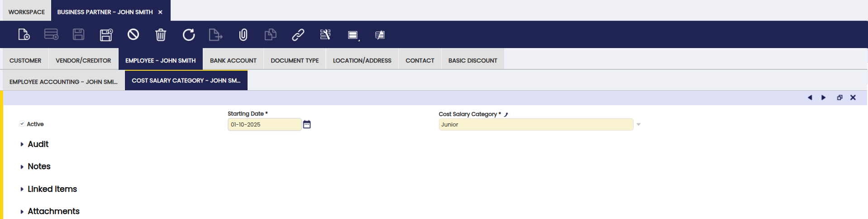Image resolution: width=868 pixels, height=219 pixels.
Task: Click the Starting Date input field
Action: 264,124
